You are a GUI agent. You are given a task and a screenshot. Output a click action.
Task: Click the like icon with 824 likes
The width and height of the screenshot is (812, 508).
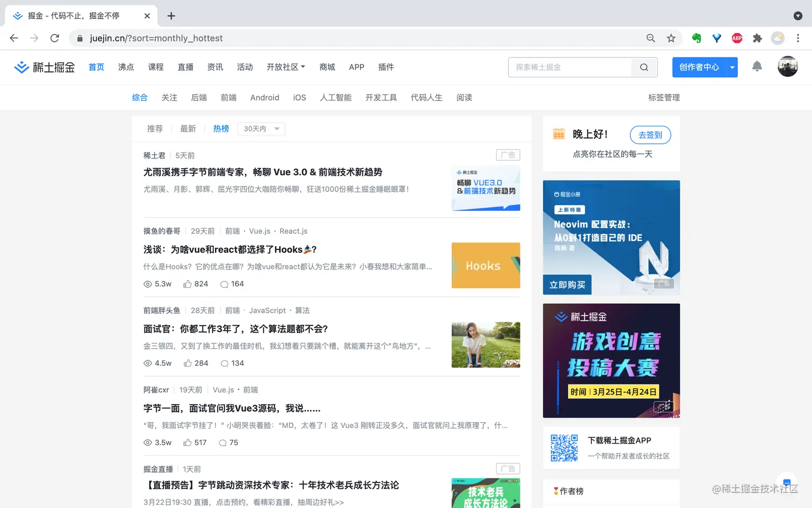[187, 284]
